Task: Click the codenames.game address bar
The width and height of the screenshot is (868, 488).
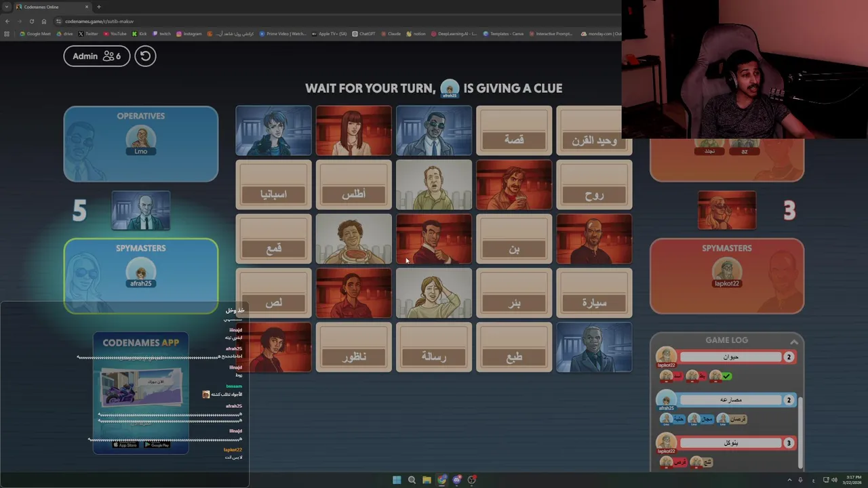Action: click(336, 21)
